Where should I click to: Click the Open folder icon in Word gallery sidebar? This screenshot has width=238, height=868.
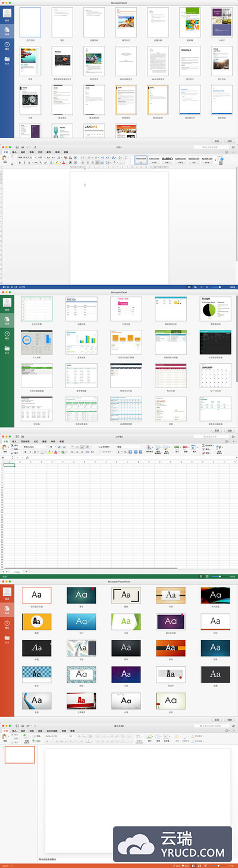pos(7,59)
